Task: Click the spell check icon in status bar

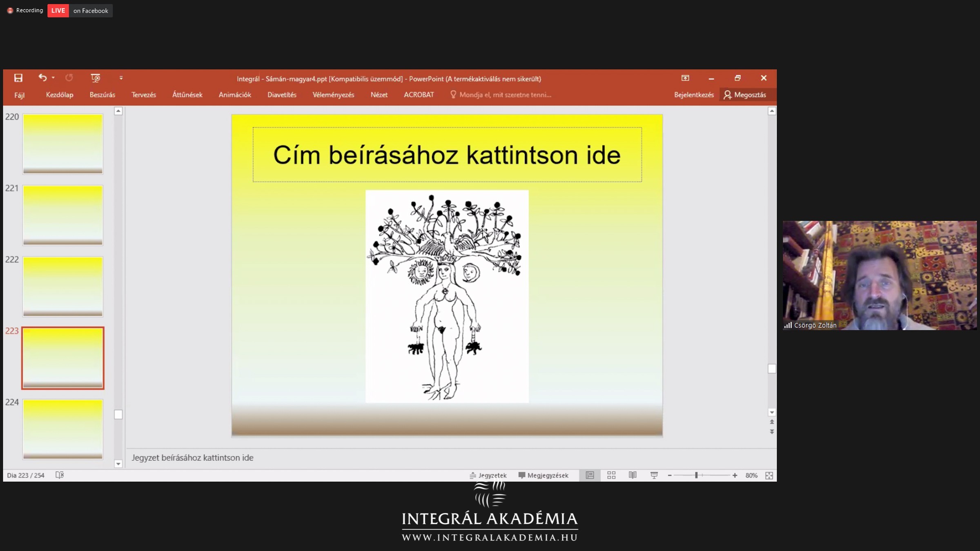Action: [60, 475]
